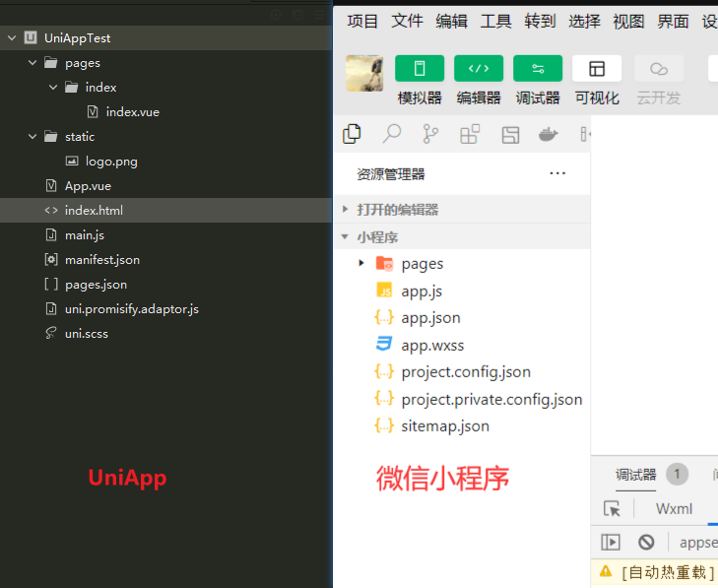718x588 pixels.
Task: Select app.js in the mini program explorer
Action: pos(422,292)
